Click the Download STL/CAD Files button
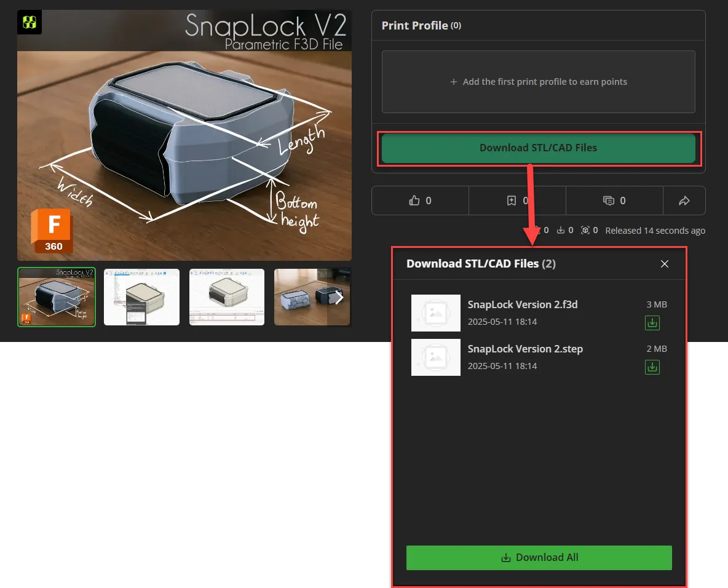The width and height of the screenshot is (728, 588). (x=539, y=148)
